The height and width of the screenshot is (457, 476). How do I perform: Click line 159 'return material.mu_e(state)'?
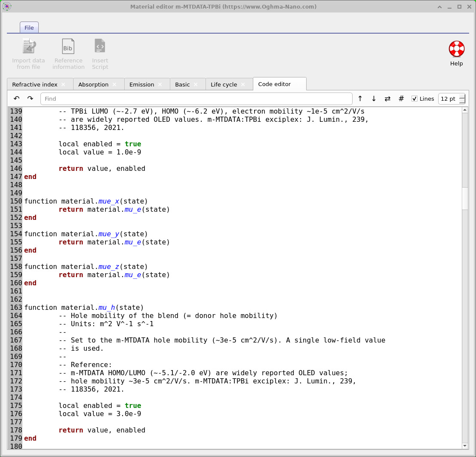[x=114, y=275]
